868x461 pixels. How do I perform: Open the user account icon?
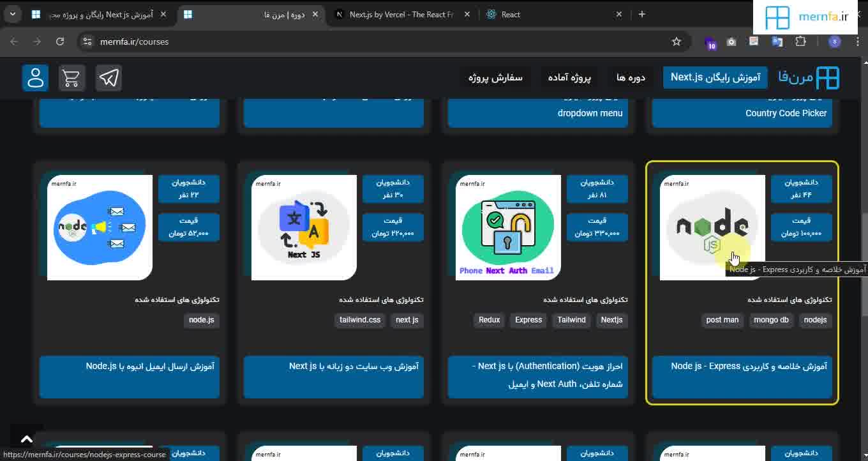pyautogui.click(x=35, y=78)
